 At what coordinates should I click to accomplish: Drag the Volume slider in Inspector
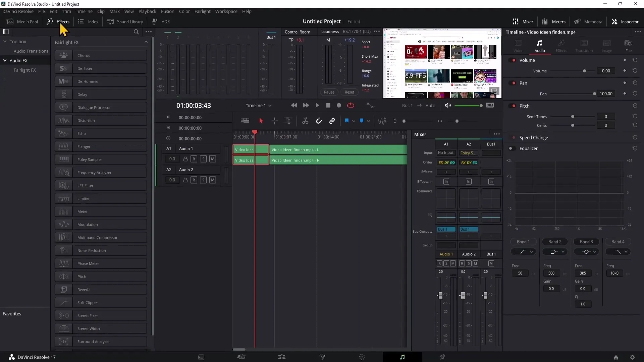(x=584, y=71)
